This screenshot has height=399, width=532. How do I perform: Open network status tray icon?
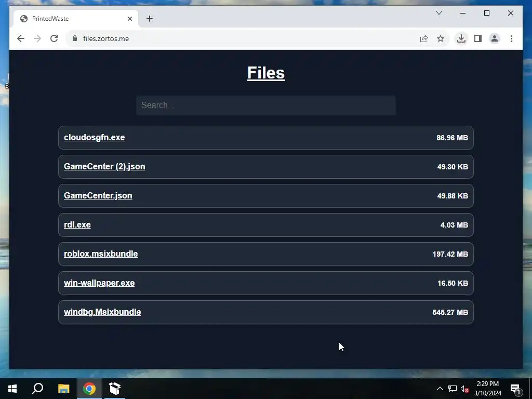coord(453,389)
